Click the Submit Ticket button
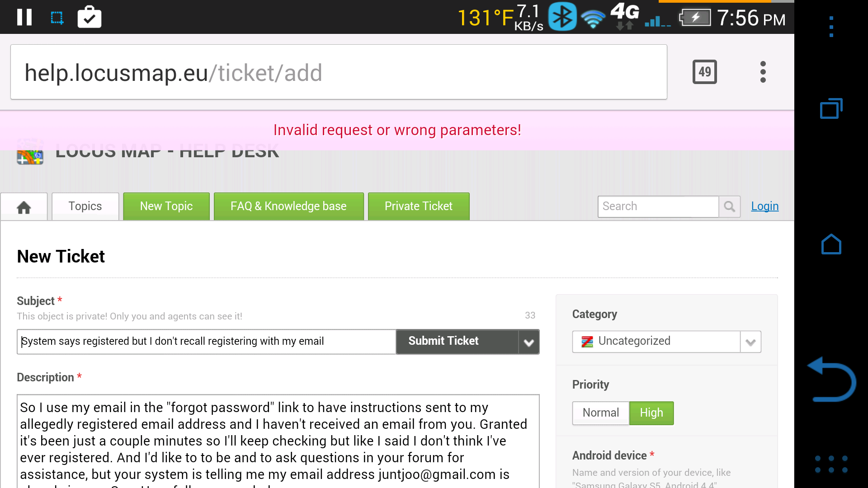Screen dimensions: 868x488 click(457, 342)
